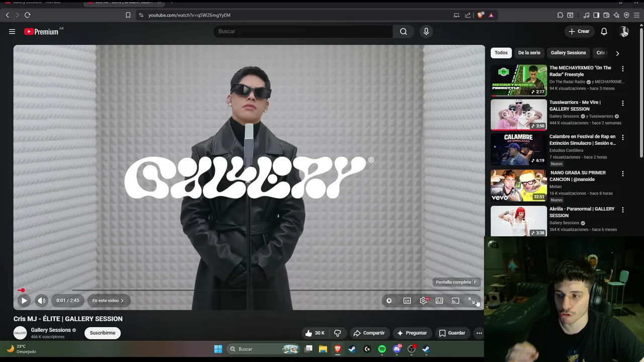Click the taskbar Buscar search box
Image resolution: width=644 pixels, height=362 pixels.
click(263, 349)
